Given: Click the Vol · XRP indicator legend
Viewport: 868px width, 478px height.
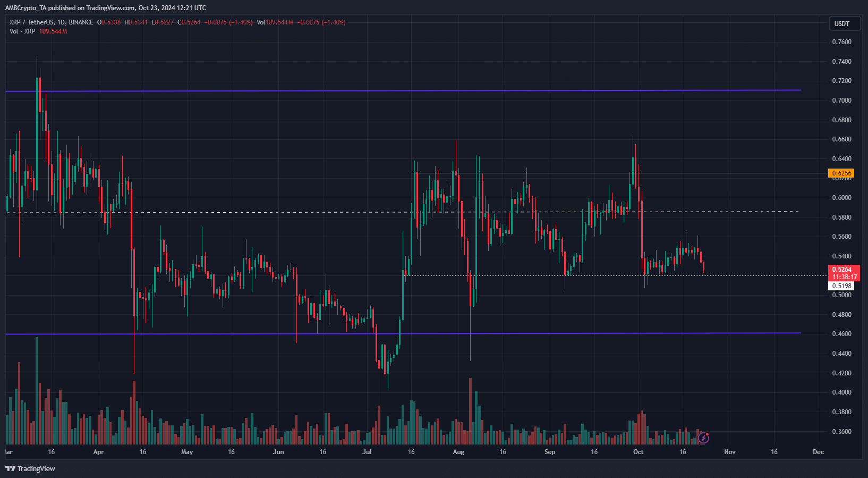Looking at the screenshot, I should point(22,31).
